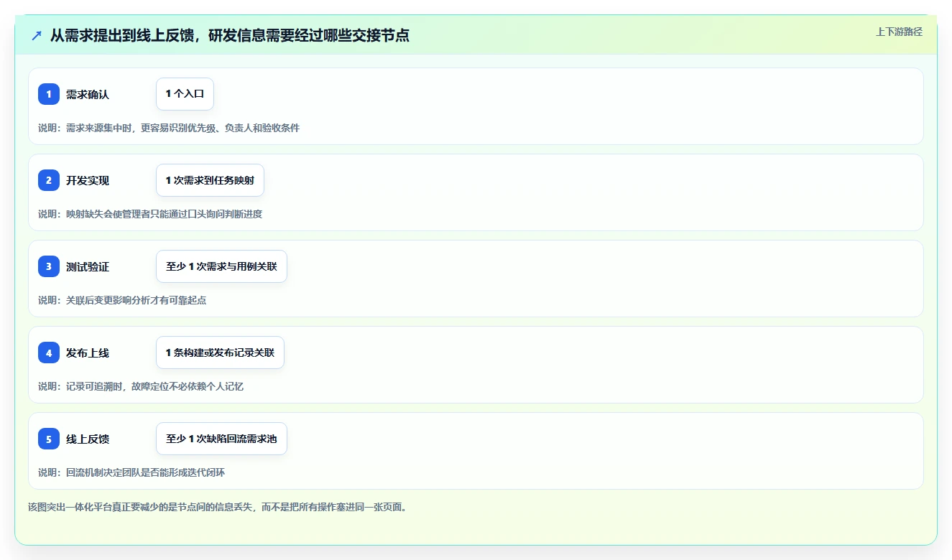Click the title 从需求提出到线上反馈 heading
The image size is (952, 560).
[x=230, y=35]
